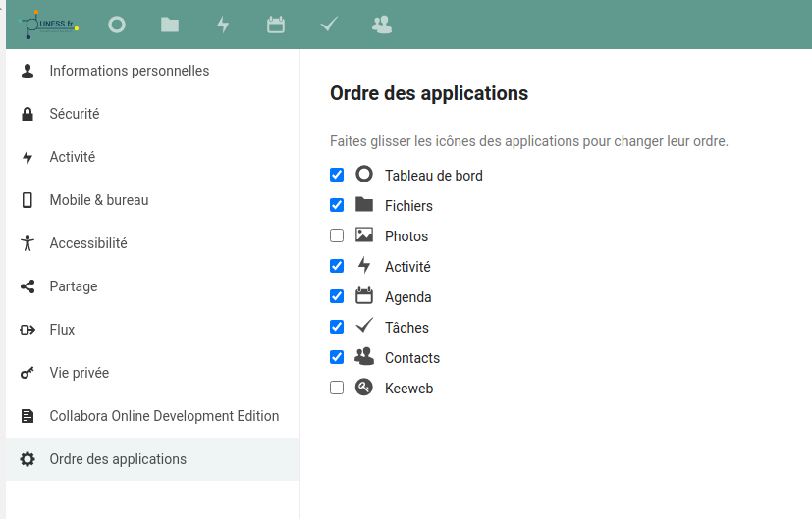Screen dimensions: 812x519
Task: Open the Contacts app in top bar
Action: point(382,25)
